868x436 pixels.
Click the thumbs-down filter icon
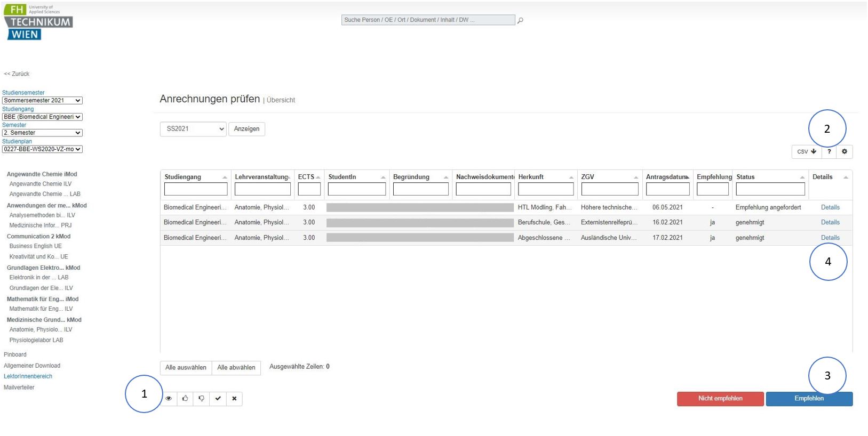tap(201, 399)
